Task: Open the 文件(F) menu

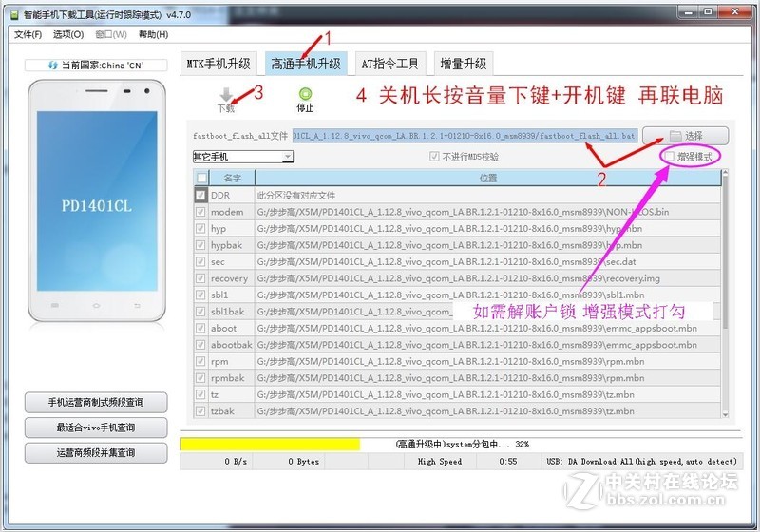Action: [x=28, y=34]
